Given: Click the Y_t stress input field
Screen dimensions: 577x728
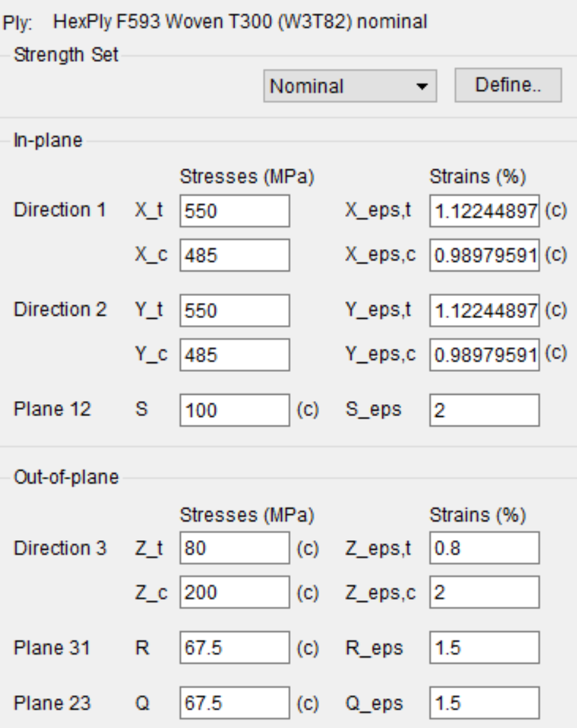Looking at the screenshot, I should [x=235, y=311].
